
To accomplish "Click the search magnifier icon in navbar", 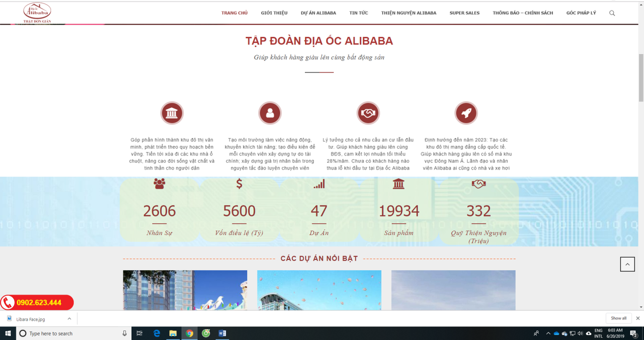I will [612, 13].
